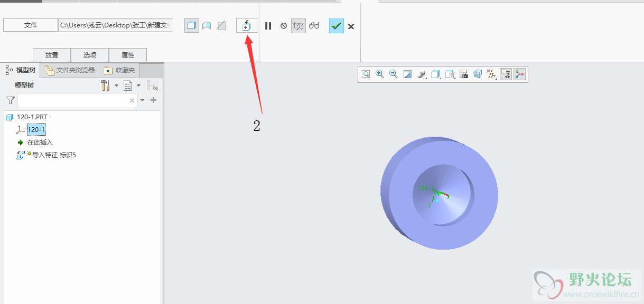Accept the feature with green checkmark
Image resolution: width=644 pixels, height=304 pixels.
click(x=337, y=25)
